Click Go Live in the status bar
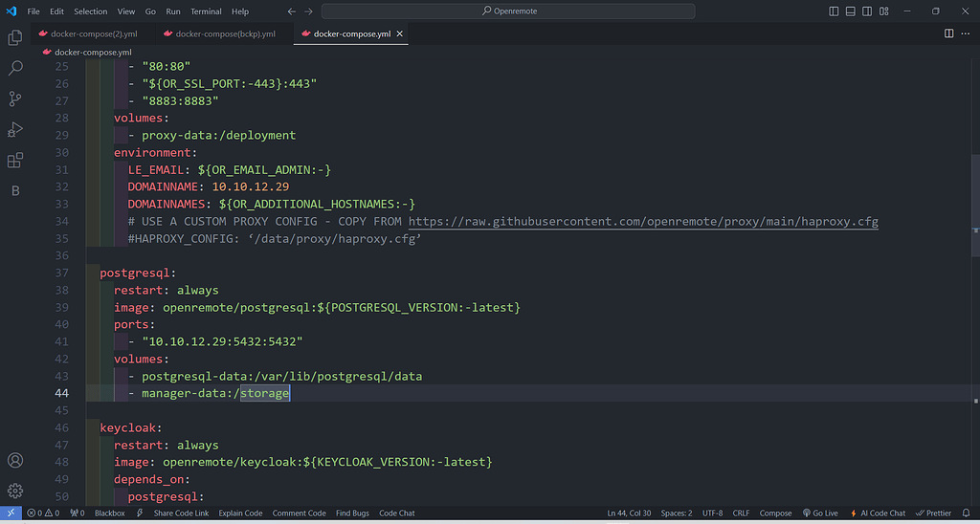The width and height of the screenshot is (980, 524). (x=825, y=513)
